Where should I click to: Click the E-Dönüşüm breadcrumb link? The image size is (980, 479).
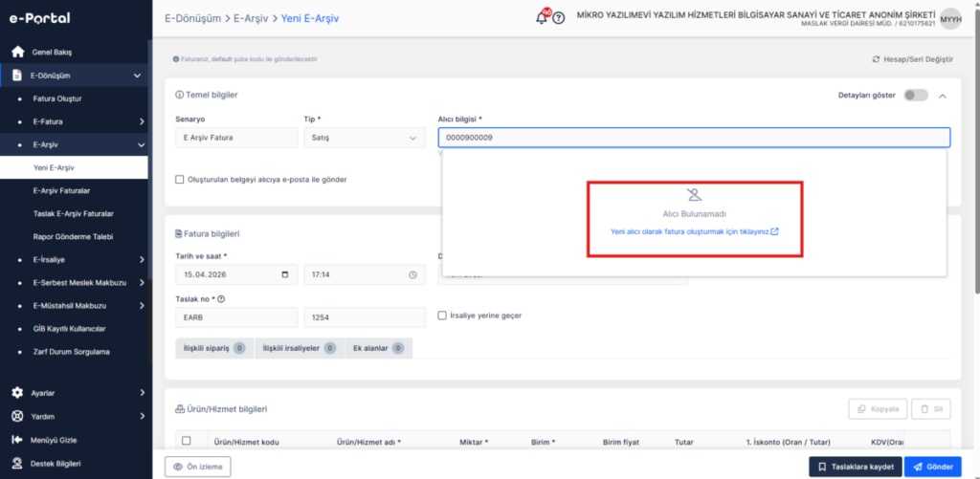tap(192, 19)
